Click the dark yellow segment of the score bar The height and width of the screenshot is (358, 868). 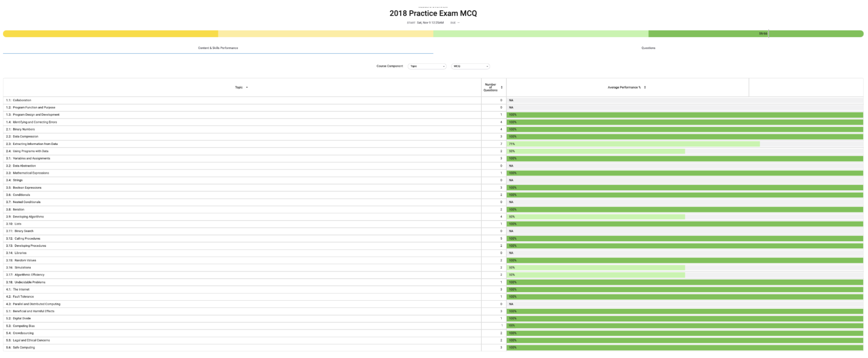[111, 34]
